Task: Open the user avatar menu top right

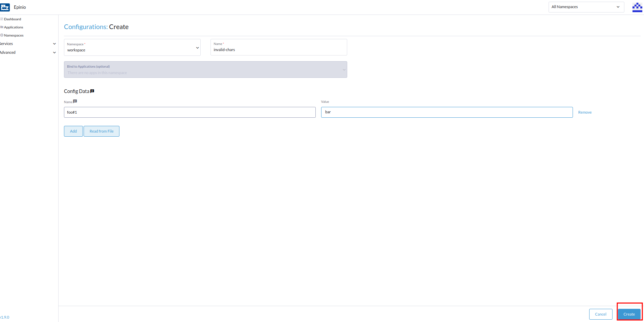Action: [637, 7]
